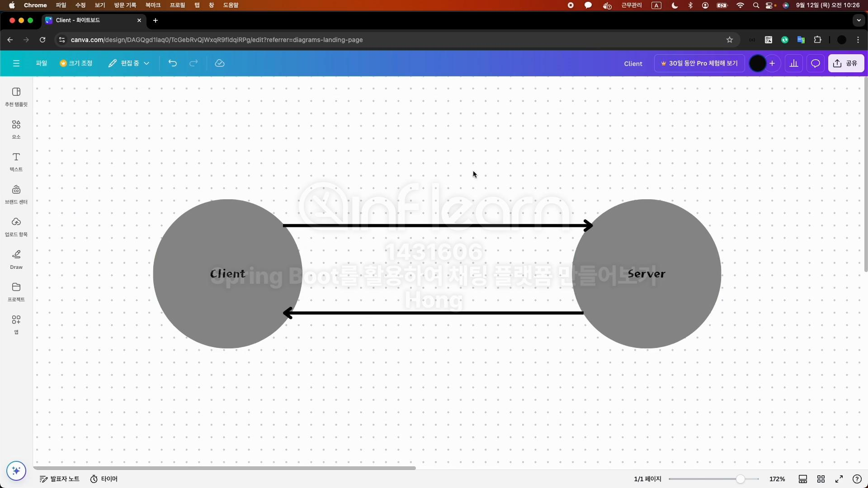
Task: Open the Draw tool
Action: (16, 259)
